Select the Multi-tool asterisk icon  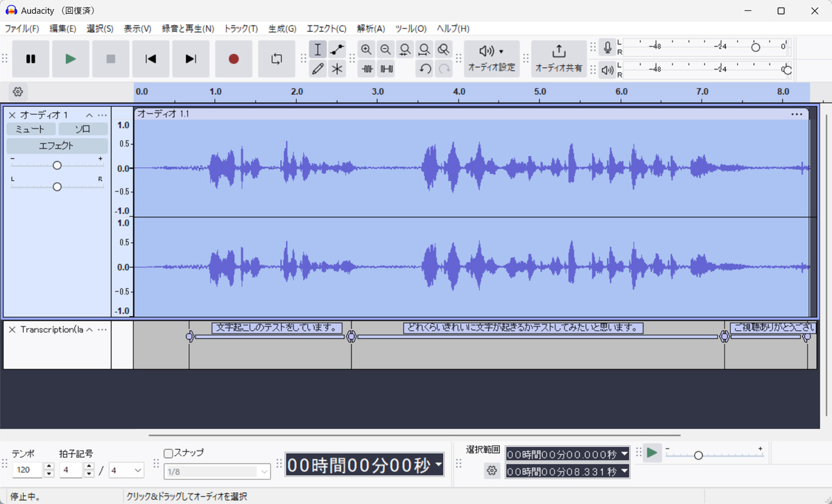[337, 69]
